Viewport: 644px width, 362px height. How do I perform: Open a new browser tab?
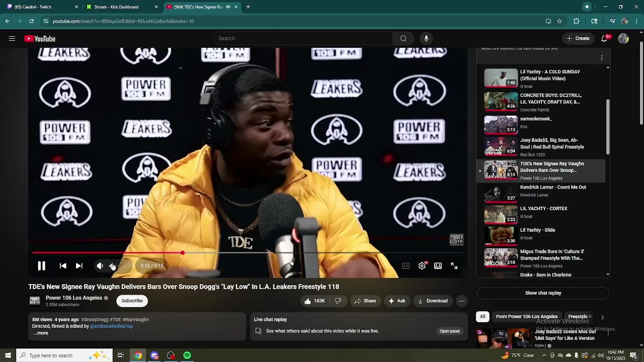coord(248,7)
